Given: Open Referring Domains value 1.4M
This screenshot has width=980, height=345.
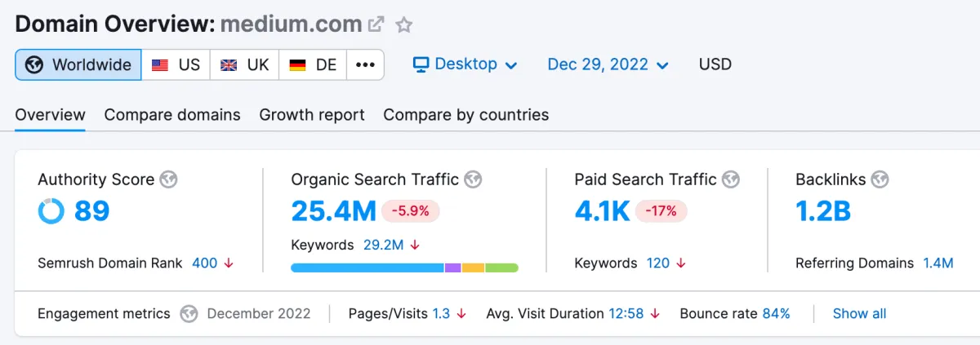Looking at the screenshot, I should 938,263.
